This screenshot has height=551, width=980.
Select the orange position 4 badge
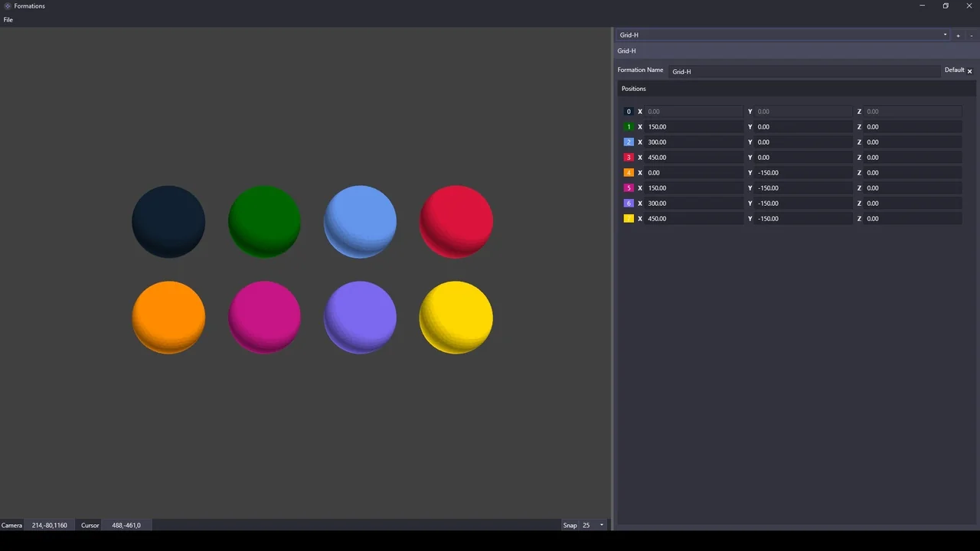click(629, 172)
